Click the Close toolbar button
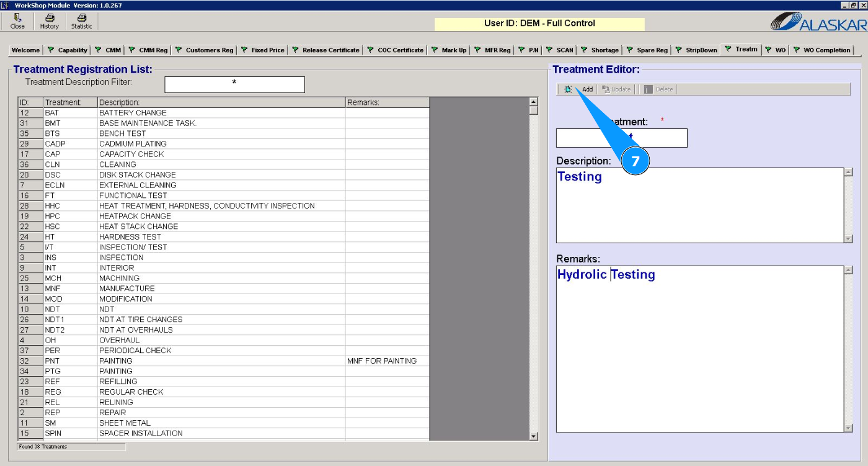Viewport: 868px width, 466px height. [18, 22]
